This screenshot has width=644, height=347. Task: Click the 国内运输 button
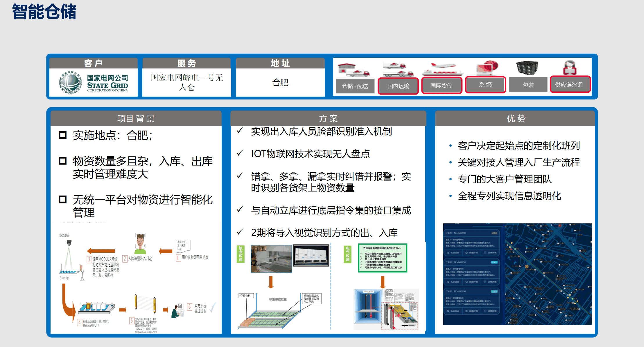(398, 86)
